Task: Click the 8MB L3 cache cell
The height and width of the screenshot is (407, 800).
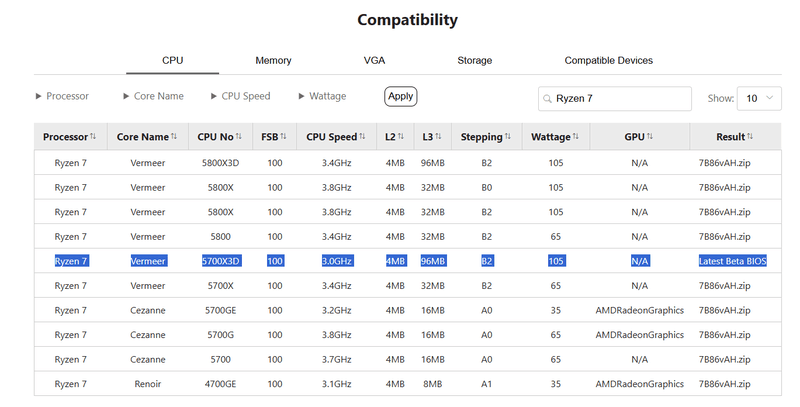Action: 433,384
